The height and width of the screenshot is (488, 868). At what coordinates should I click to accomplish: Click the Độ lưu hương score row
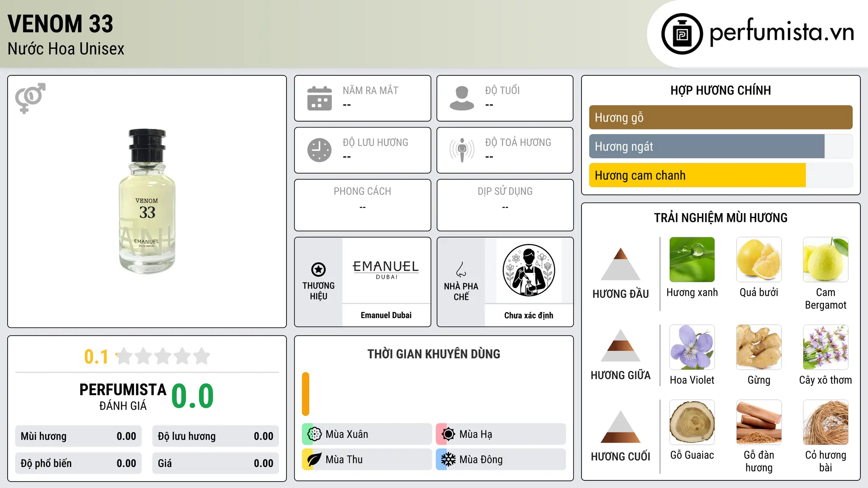pyautogui.click(x=216, y=436)
